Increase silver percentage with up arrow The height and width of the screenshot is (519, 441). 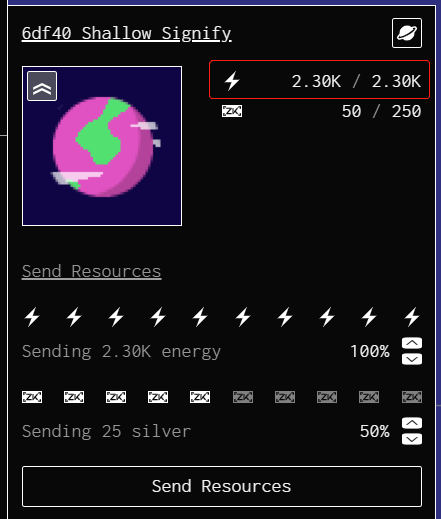412,423
